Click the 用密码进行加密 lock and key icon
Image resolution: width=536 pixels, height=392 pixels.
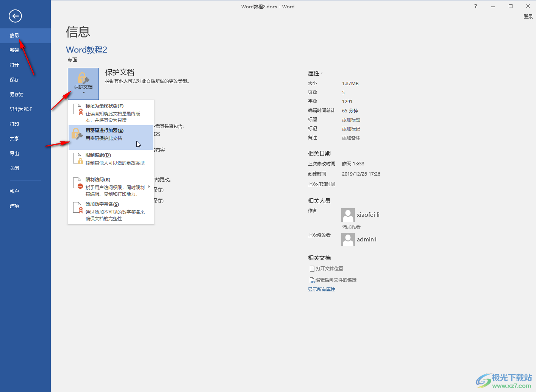(x=77, y=134)
